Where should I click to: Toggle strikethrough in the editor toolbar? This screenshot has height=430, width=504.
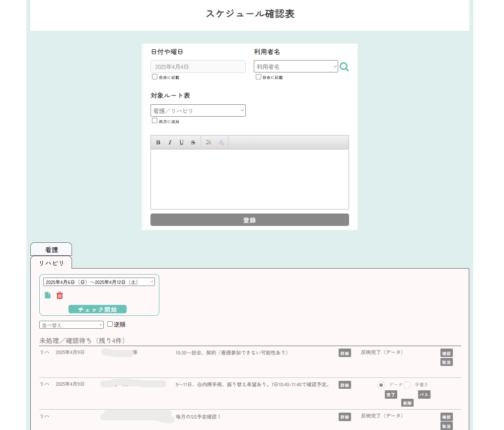[x=193, y=143]
